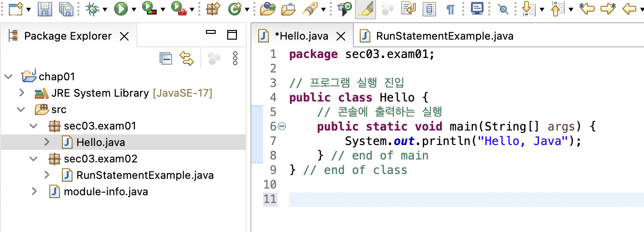Viewport: 644px width, 232px height.
Task: Open the New wizard dropdown arrow
Action: pos(29,9)
